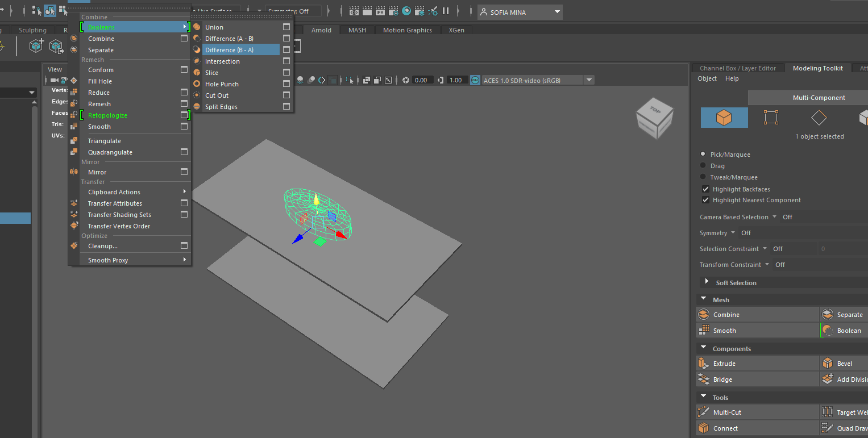
Task: Pause viewport with the pause icon
Action: 446,11
